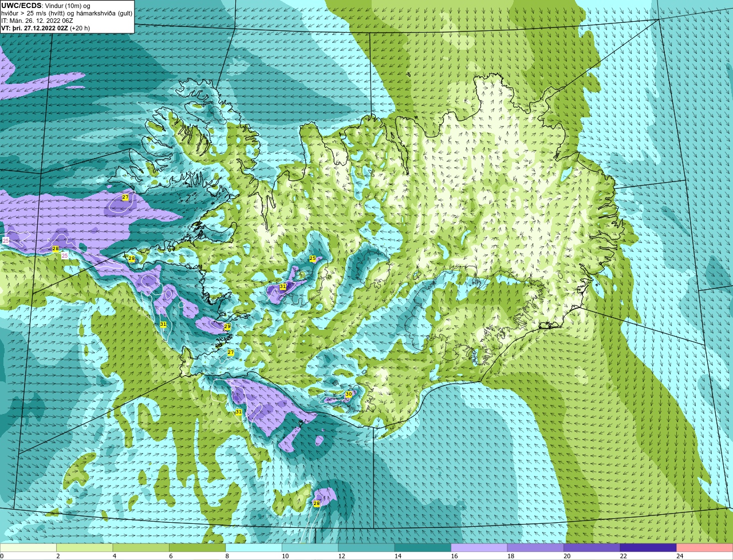The width and height of the screenshot is (733, 560).
Task: Click the '22' scale label on the color bar
Action: tap(622, 555)
